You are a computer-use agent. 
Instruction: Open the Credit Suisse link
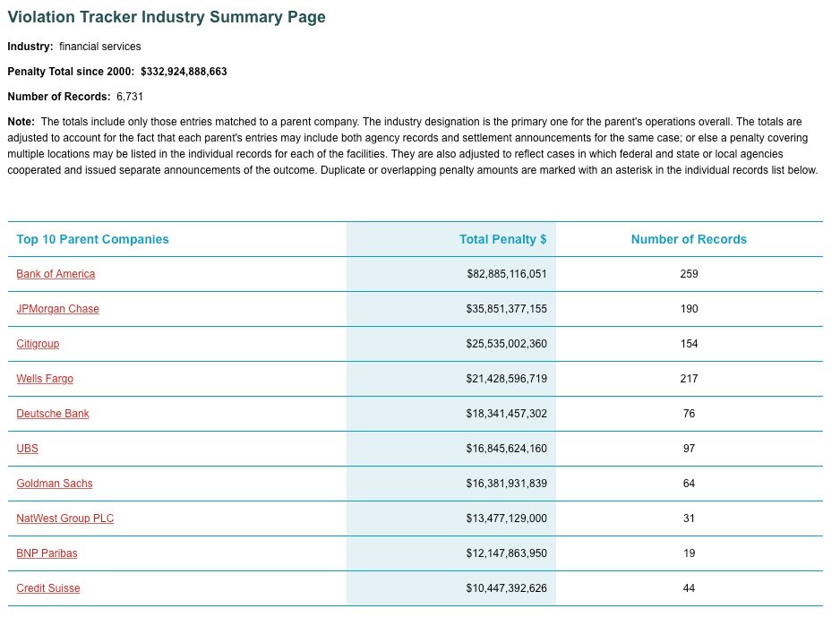[48, 588]
